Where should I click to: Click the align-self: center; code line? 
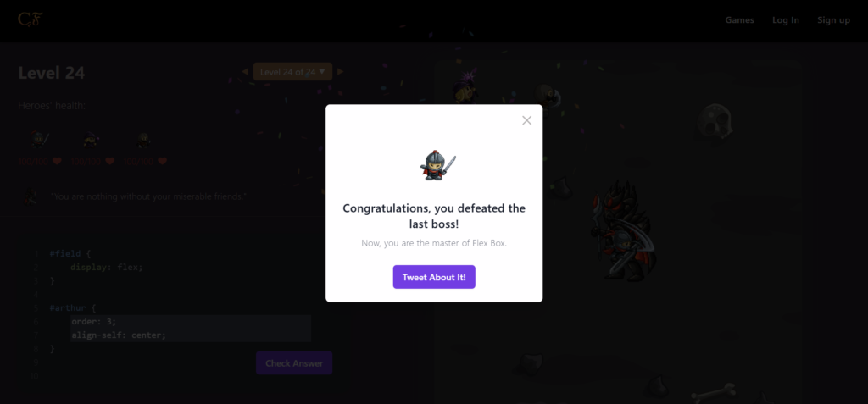[191, 335]
